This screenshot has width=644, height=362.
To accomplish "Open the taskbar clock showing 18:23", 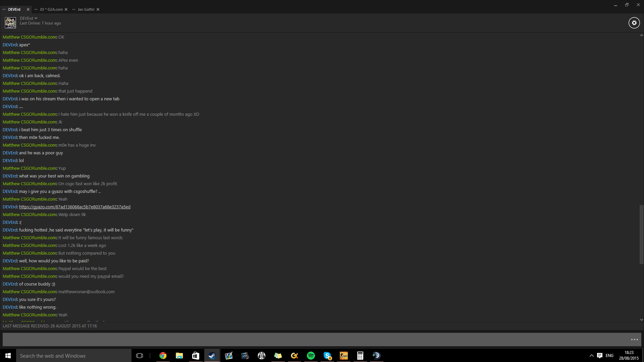I will [629, 356].
